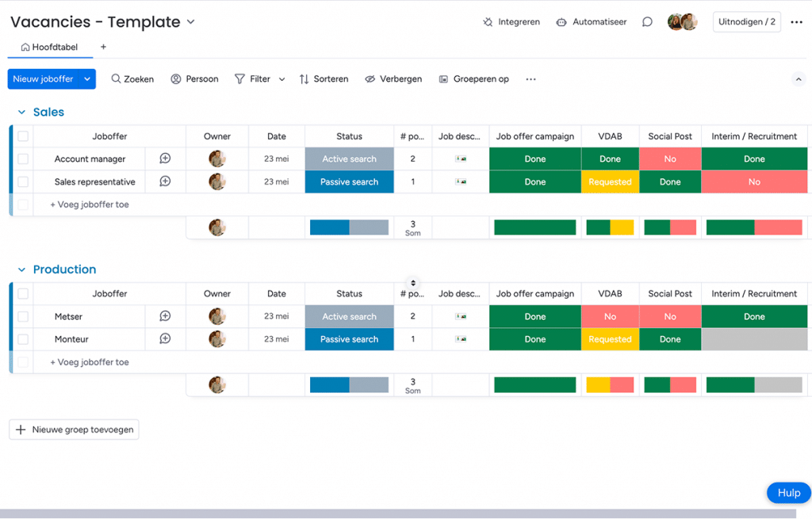This screenshot has height=519, width=812.
Task: Check the Sales representative row selector
Action: click(x=23, y=181)
